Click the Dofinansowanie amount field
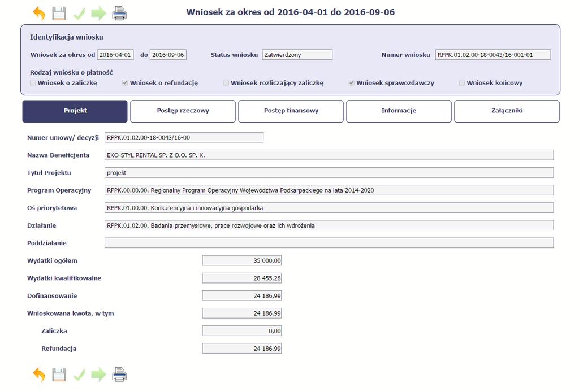 point(242,295)
